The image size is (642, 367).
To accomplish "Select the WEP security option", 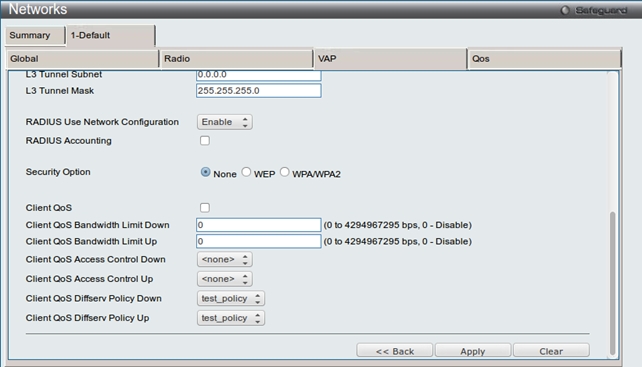I will tap(246, 172).
